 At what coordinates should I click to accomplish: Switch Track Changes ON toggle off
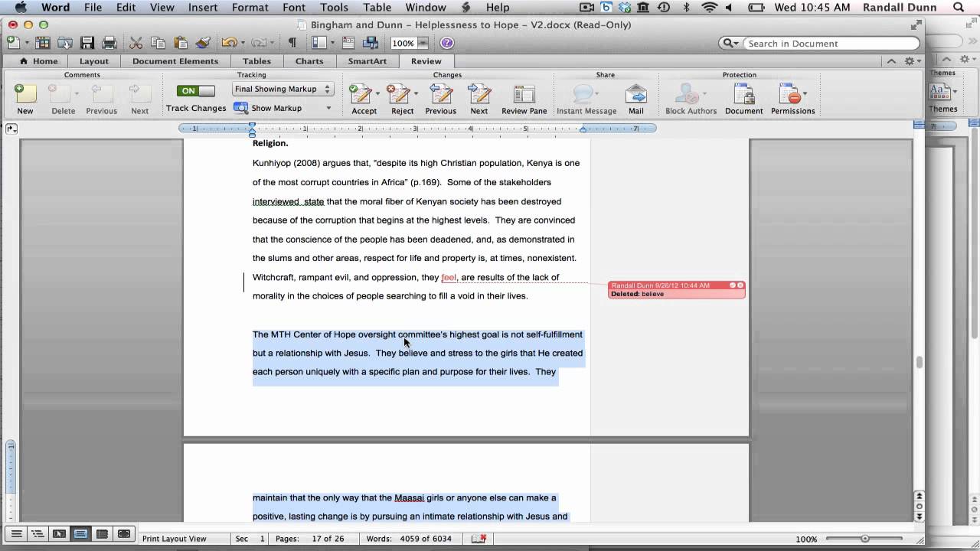tap(196, 90)
